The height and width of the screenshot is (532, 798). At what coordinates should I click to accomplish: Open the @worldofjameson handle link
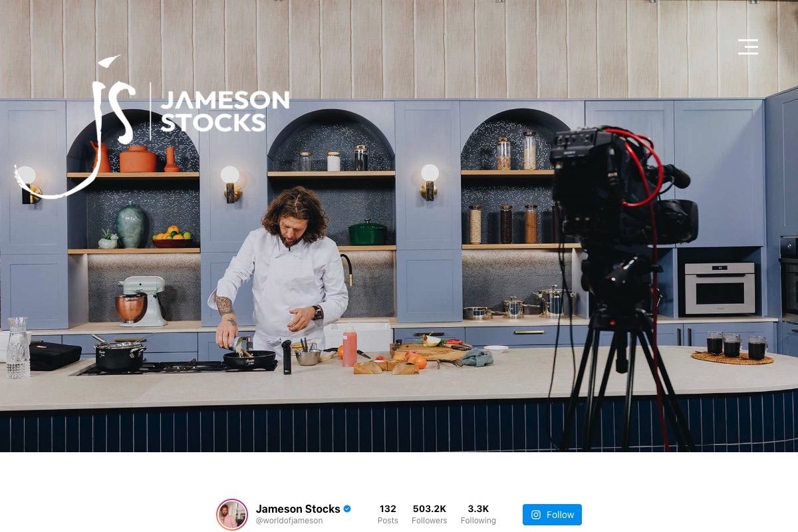point(289,521)
